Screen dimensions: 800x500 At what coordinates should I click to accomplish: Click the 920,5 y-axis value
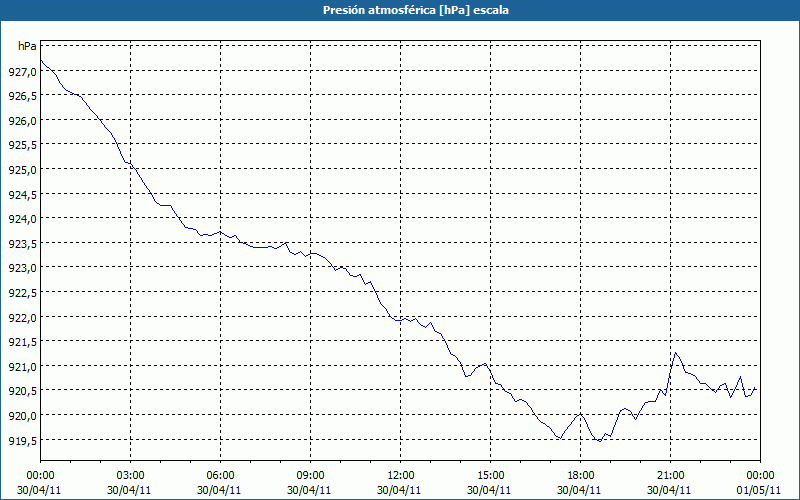click(x=23, y=391)
